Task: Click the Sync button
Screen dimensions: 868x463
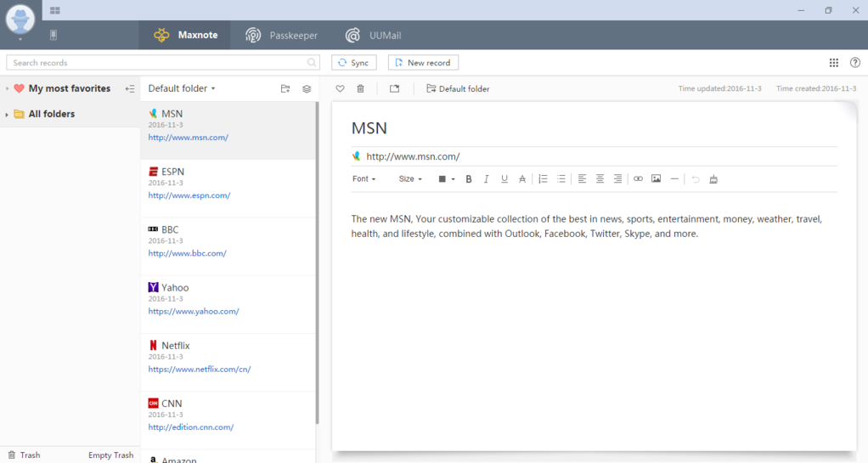Action: (353, 63)
